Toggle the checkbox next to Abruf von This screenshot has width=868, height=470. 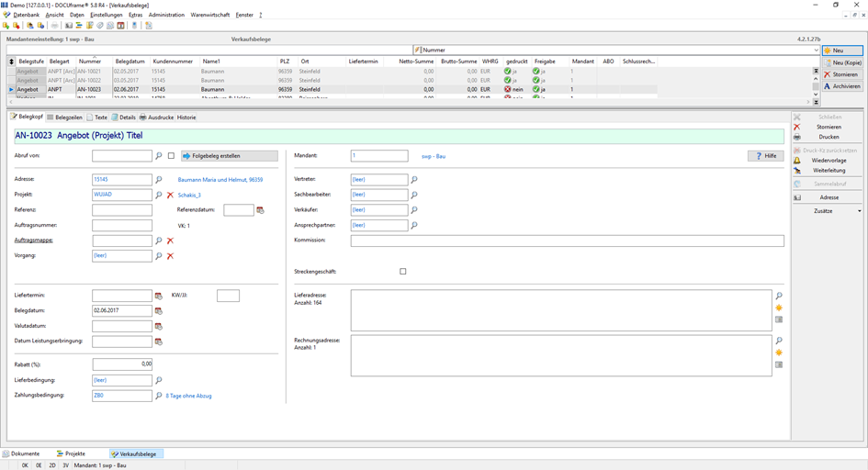point(171,156)
